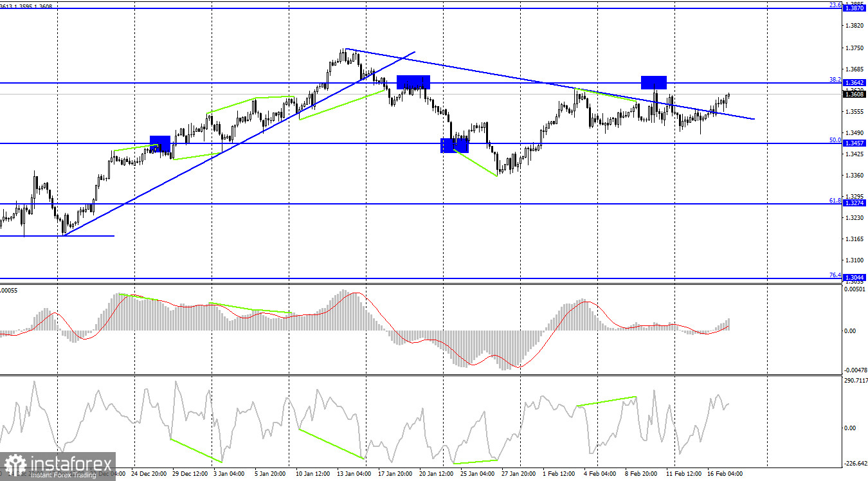The height and width of the screenshot is (481, 868).
Task: Click the 1.3425 price scale value
Action: point(855,154)
